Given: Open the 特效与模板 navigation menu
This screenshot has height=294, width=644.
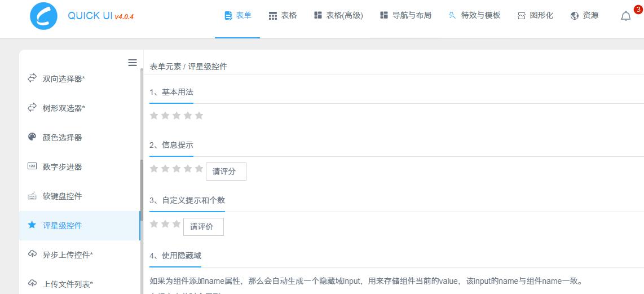Looking at the screenshot, I should pos(474,16).
